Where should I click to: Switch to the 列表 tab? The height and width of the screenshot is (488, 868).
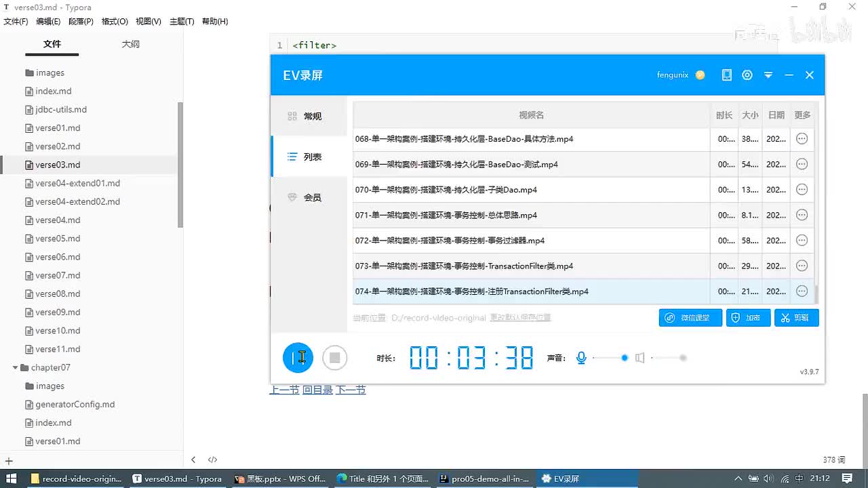[x=309, y=157]
